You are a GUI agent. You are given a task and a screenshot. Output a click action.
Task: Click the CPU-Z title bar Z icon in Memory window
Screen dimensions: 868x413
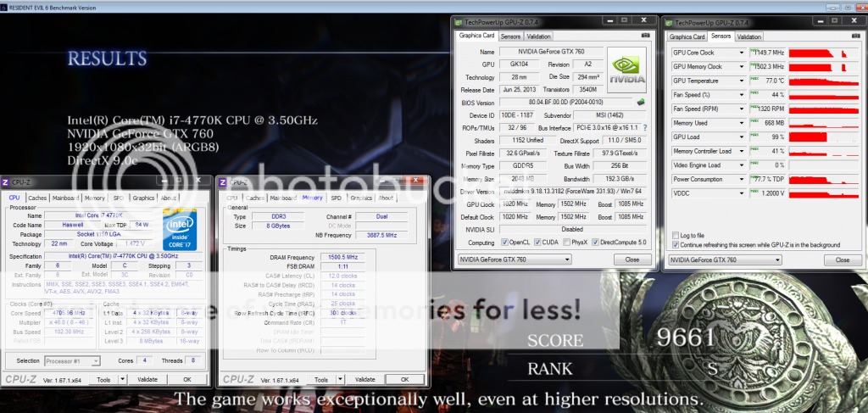[222, 182]
